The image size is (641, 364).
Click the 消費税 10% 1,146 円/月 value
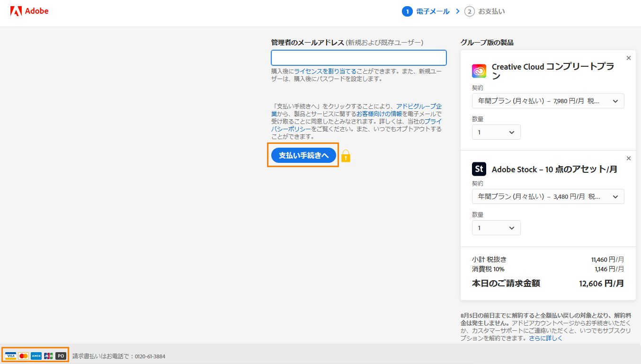[x=609, y=269]
